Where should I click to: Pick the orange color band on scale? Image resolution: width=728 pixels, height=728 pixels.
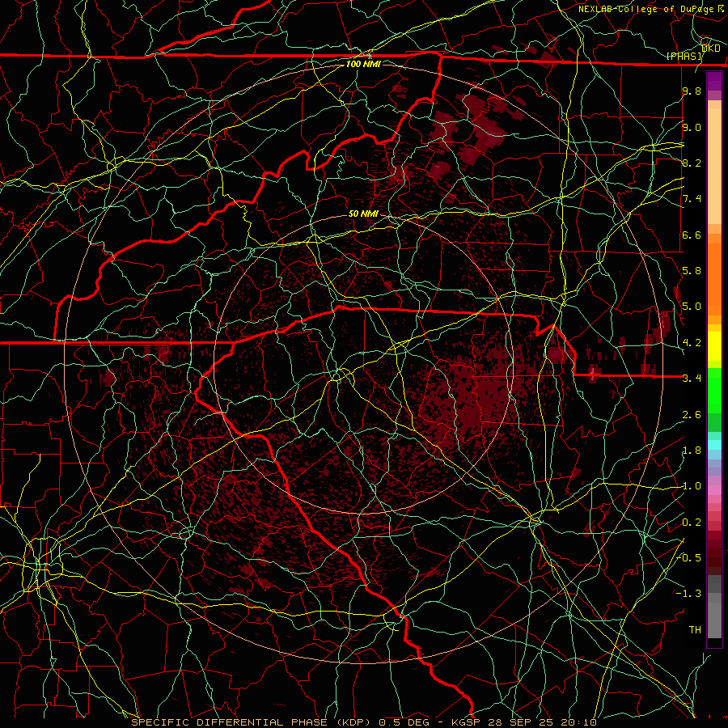(x=714, y=279)
